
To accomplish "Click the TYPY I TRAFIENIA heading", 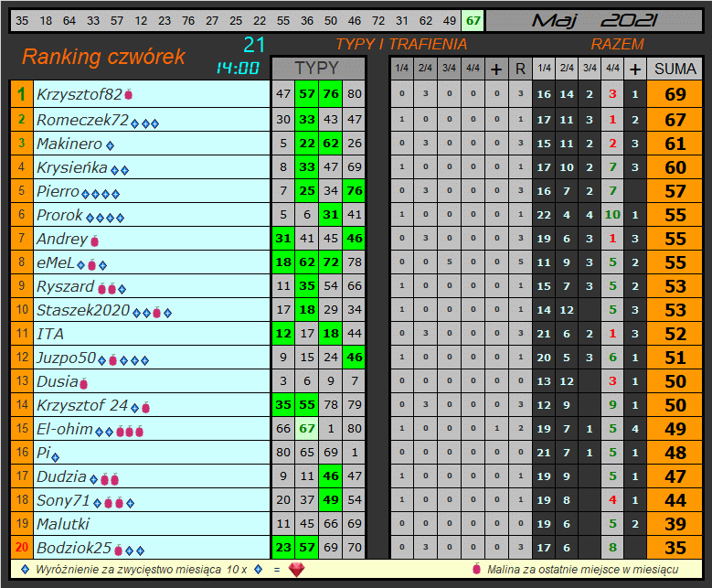I will click(x=401, y=44).
